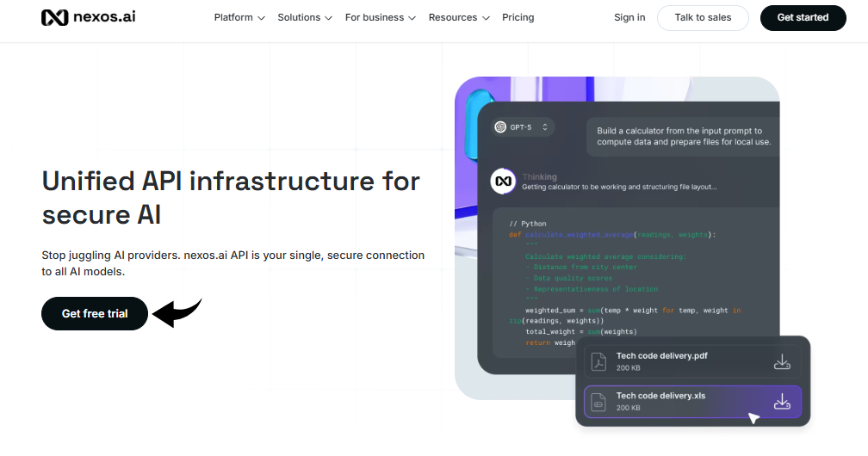Click the OpenAI icon beside GPT-5
This screenshot has width=868, height=456.
[500, 127]
